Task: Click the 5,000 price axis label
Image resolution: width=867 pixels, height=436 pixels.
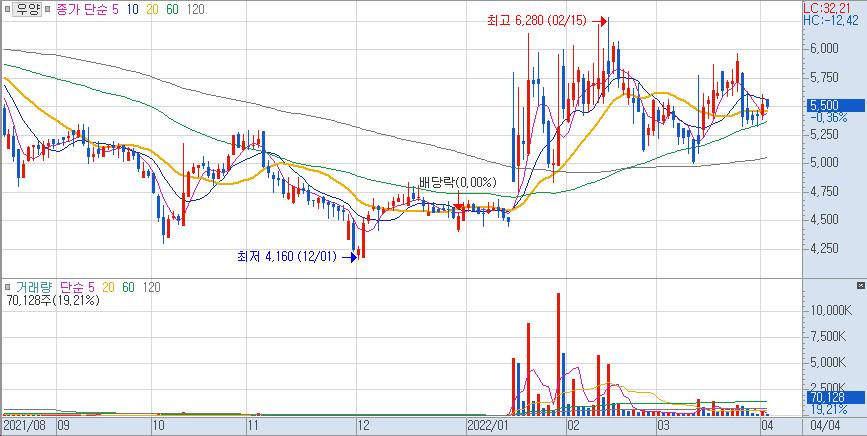Action: pos(825,163)
